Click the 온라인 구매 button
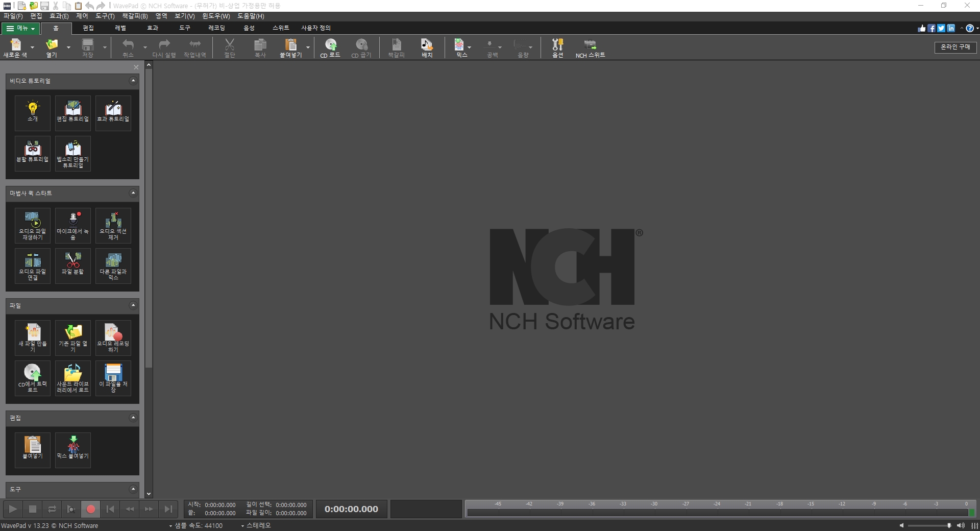Screen dimensions: 980x531 [955, 47]
